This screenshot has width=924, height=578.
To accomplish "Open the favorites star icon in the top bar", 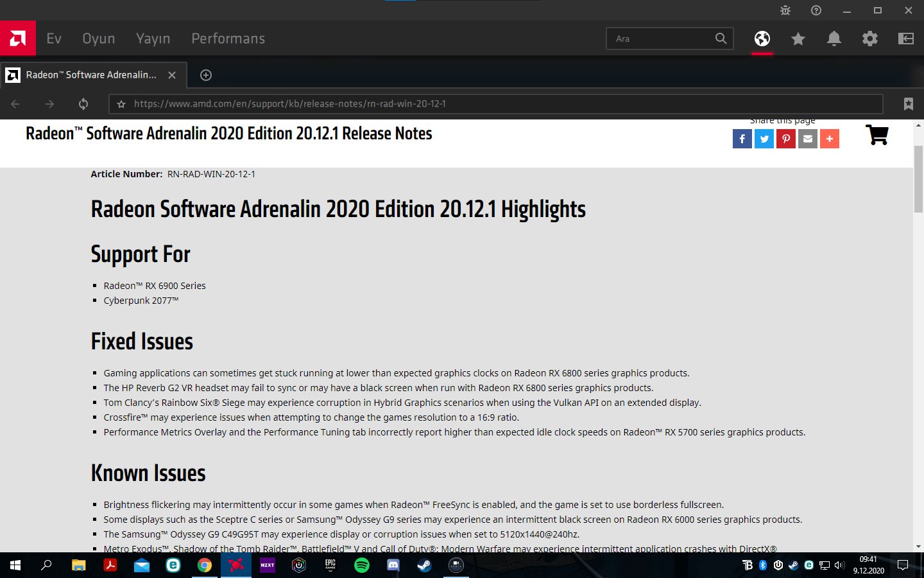I will point(798,39).
